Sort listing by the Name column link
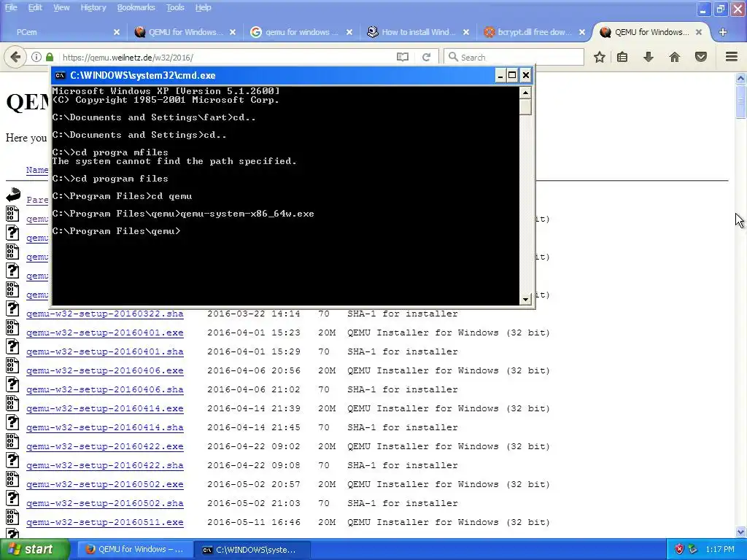Screen dimensions: 747x560 click(37, 170)
